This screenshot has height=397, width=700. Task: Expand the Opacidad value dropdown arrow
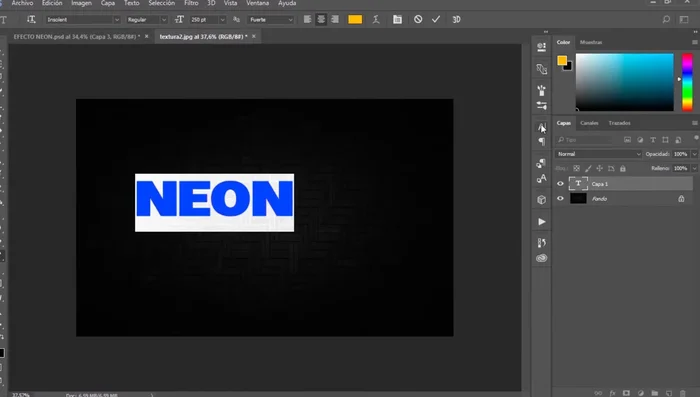pyautogui.click(x=694, y=154)
